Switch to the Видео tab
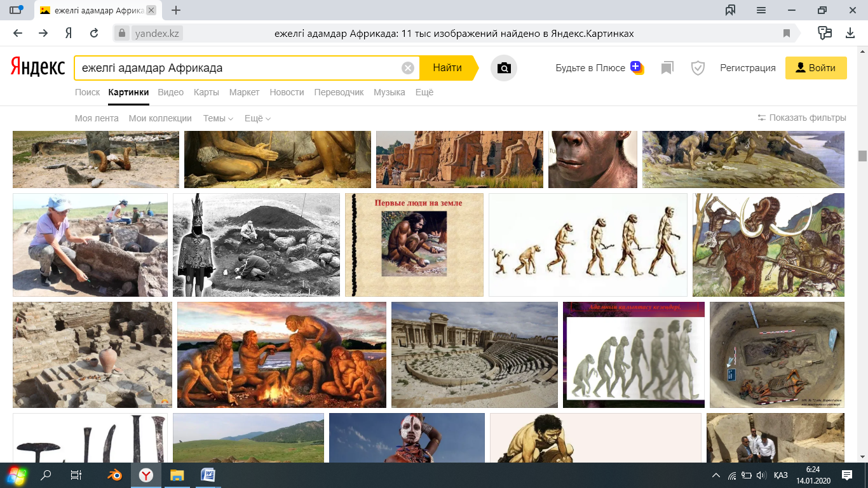The image size is (868, 488). (x=170, y=92)
